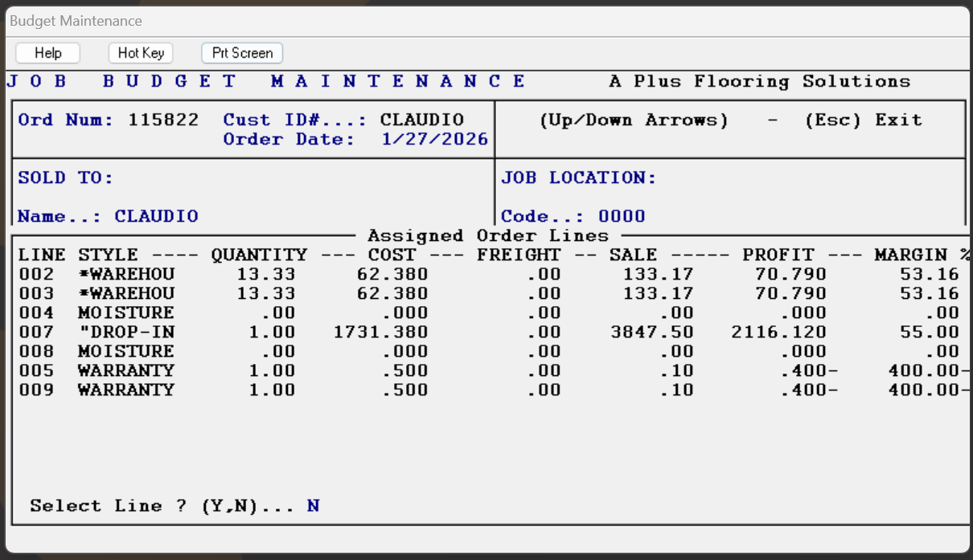973x560 pixels.
Task: Click the (Esc) Exit text
Action: 863,120
